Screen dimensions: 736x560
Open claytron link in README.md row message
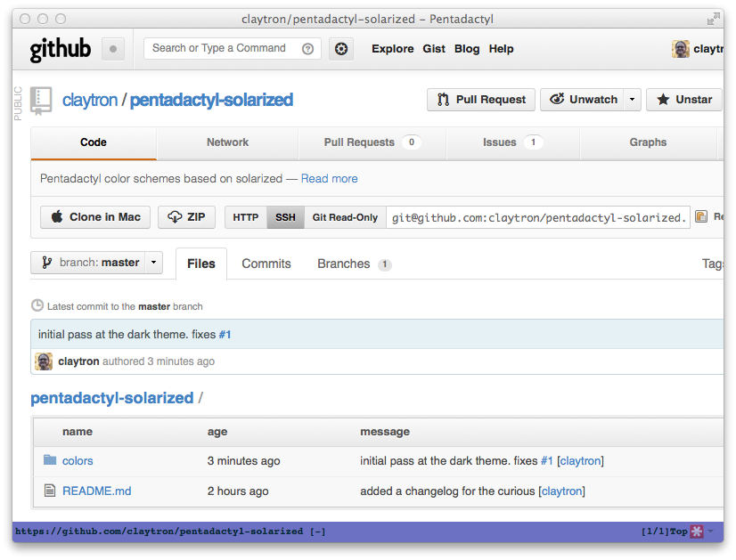coord(562,491)
